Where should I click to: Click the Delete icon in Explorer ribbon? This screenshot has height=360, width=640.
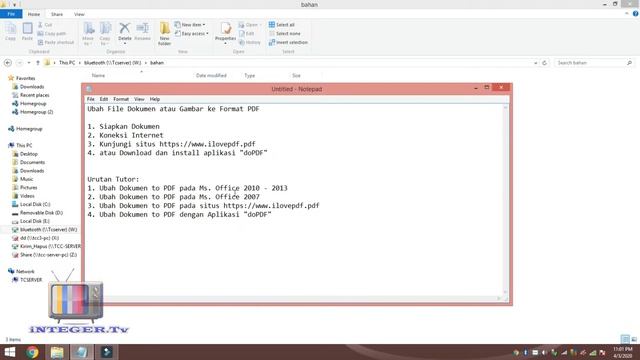tap(124, 33)
